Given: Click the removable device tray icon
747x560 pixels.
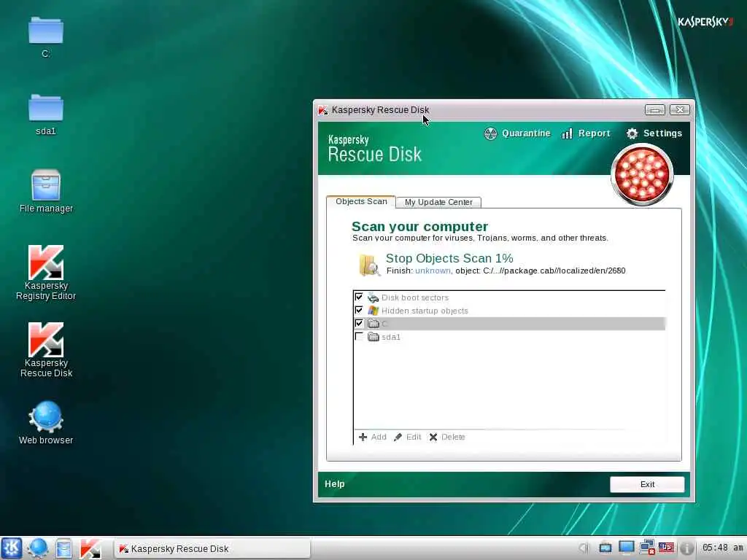Looking at the screenshot, I should coord(605,548).
